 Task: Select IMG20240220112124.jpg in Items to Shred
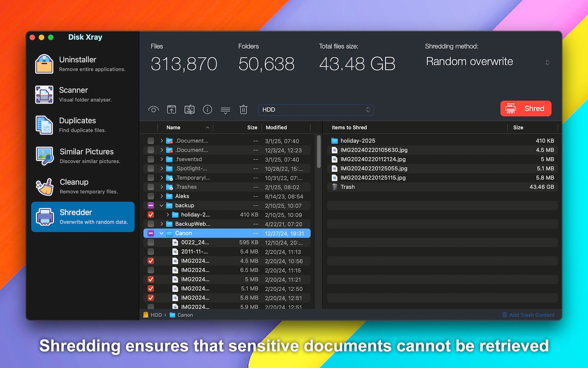(443, 159)
